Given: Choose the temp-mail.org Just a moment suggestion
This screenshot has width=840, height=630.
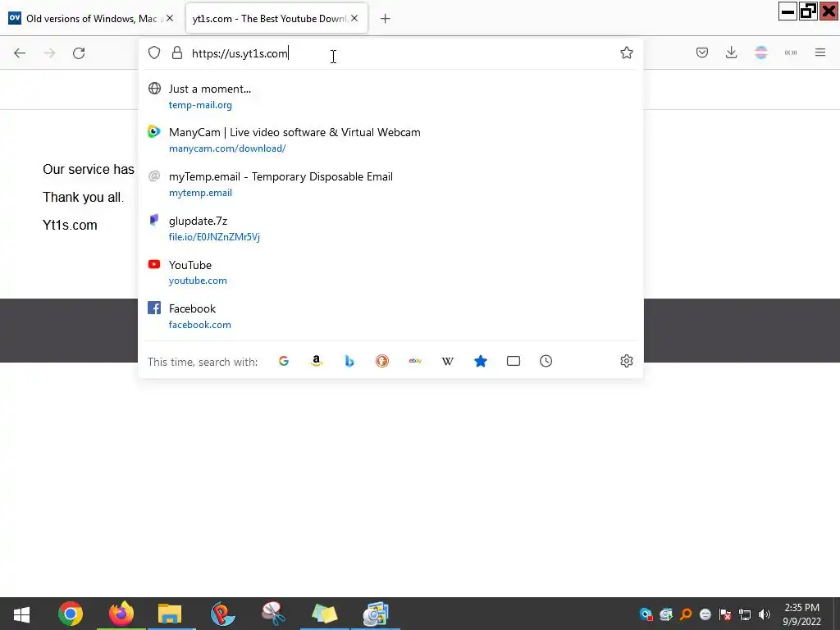Looking at the screenshot, I should click(390, 97).
